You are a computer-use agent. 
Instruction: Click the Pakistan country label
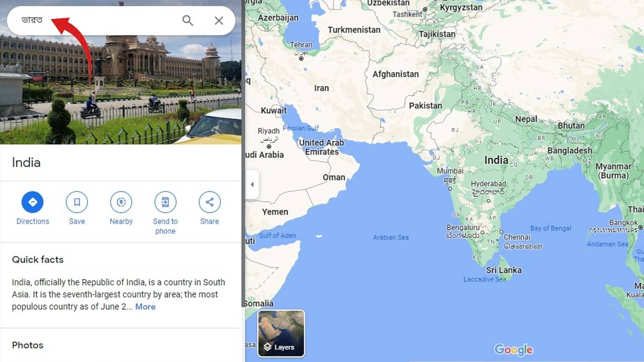pyautogui.click(x=425, y=106)
